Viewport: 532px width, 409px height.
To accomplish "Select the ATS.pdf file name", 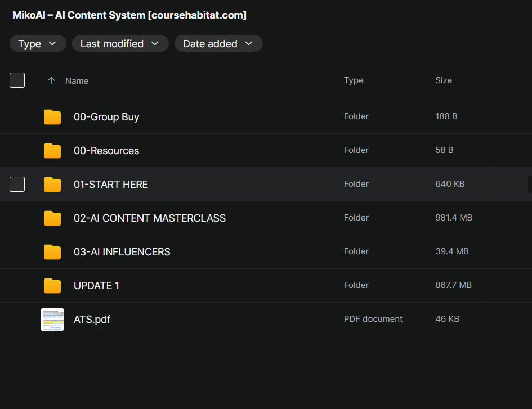I will pos(92,320).
